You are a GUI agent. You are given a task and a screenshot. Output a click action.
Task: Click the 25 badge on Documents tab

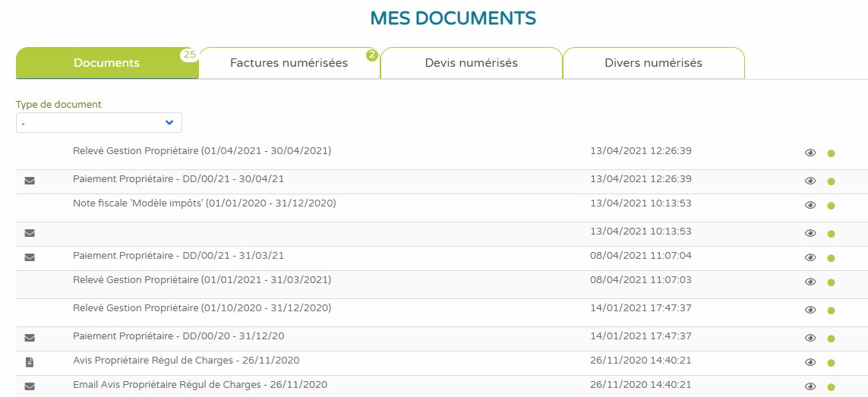coord(189,55)
